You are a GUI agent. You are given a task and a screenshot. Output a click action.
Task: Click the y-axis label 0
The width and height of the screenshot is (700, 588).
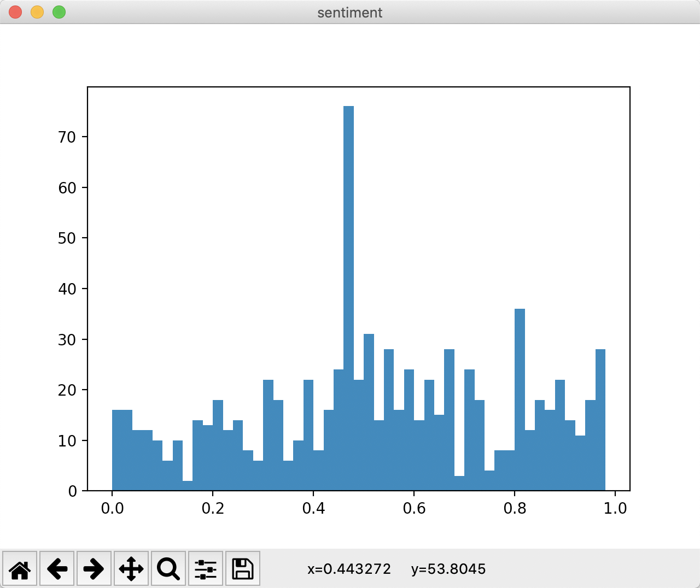click(x=72, y=491)
